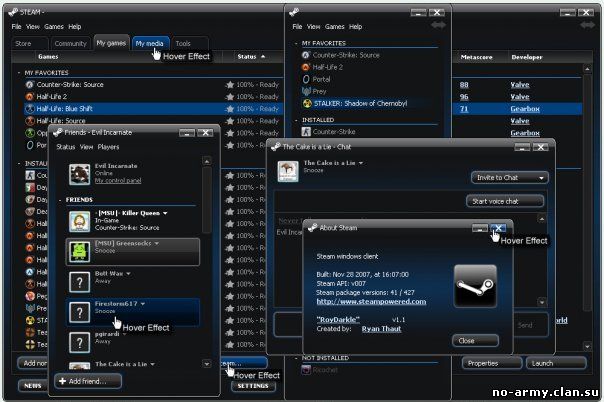Click Counter-Strike: Source icon in mini window
The width and height of the screenshot is (604, 402).
tap(306, 55)
